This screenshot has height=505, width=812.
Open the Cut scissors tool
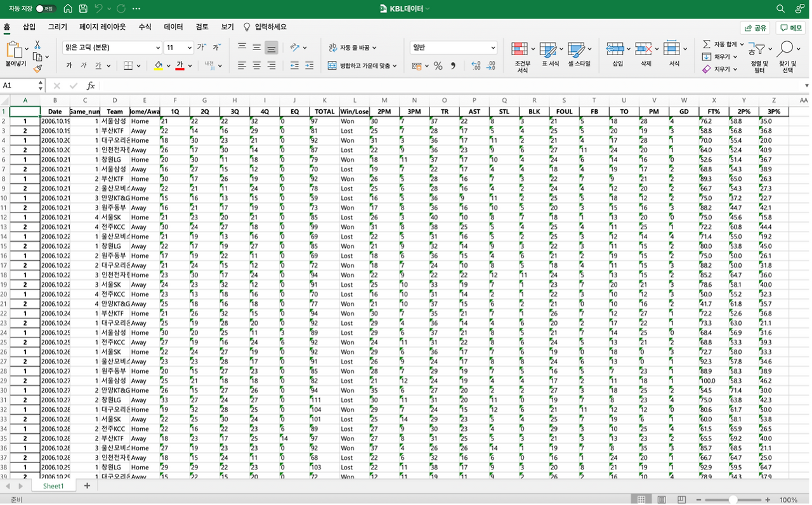37,44
